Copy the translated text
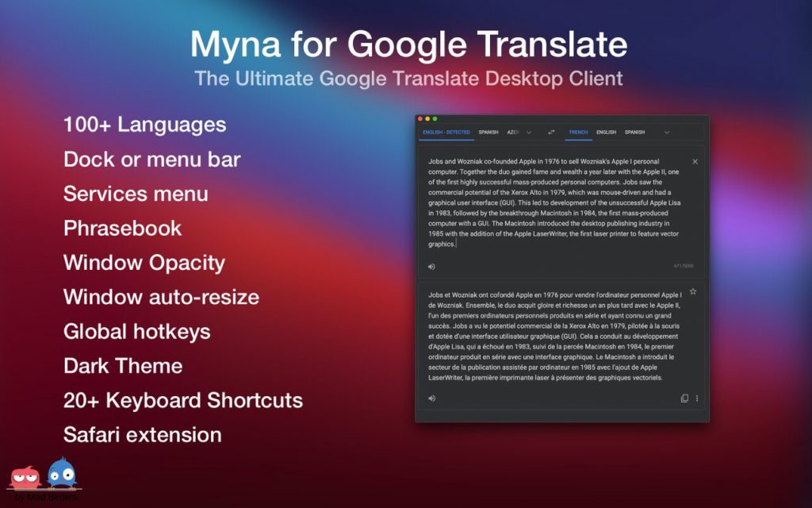The height and width of the screenshot is (508, 812). click(x=684, y=398)
